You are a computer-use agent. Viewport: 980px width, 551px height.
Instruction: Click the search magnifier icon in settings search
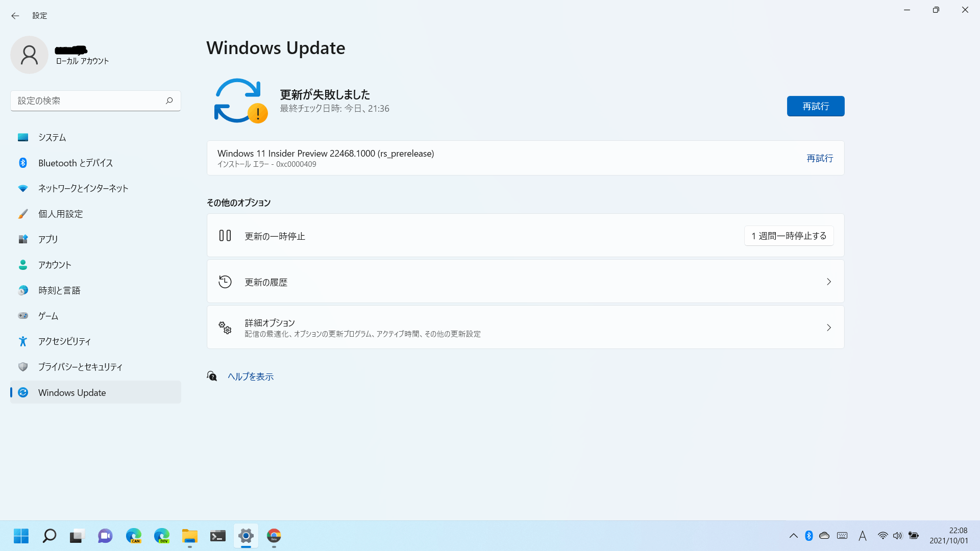169,101
